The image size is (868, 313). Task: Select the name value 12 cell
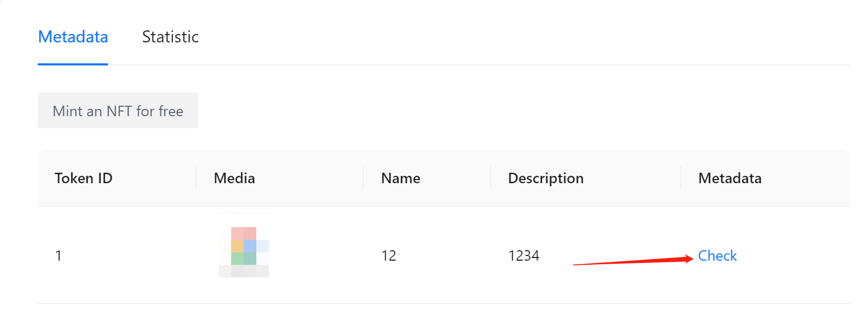click(x=388, y=255)
